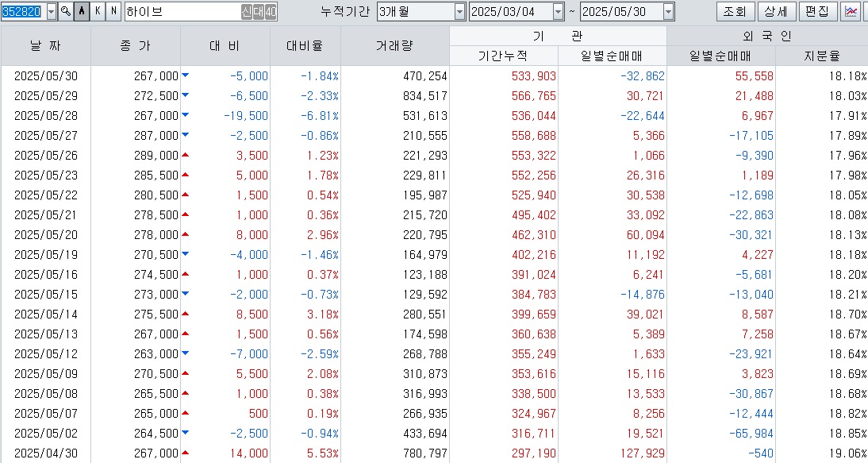Click the 대 badge next to 하이브

pyautogui.click(x=258, y=12)
